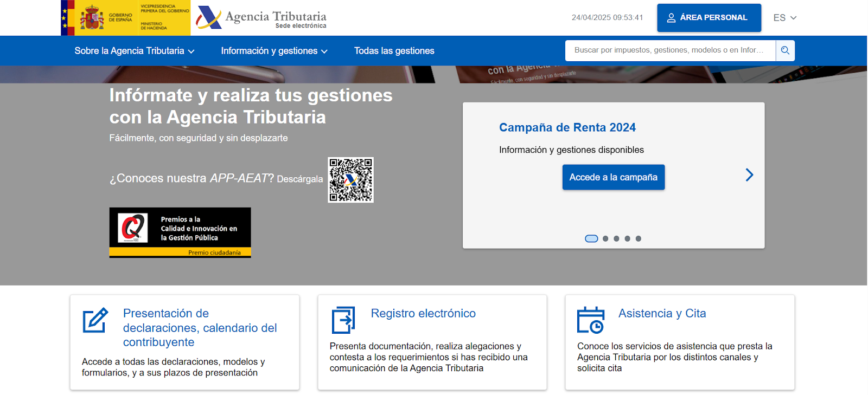The image size is (868, 395).
Task: Open the Premios a la Calidad banner
Action: click(x=180, y=232)
